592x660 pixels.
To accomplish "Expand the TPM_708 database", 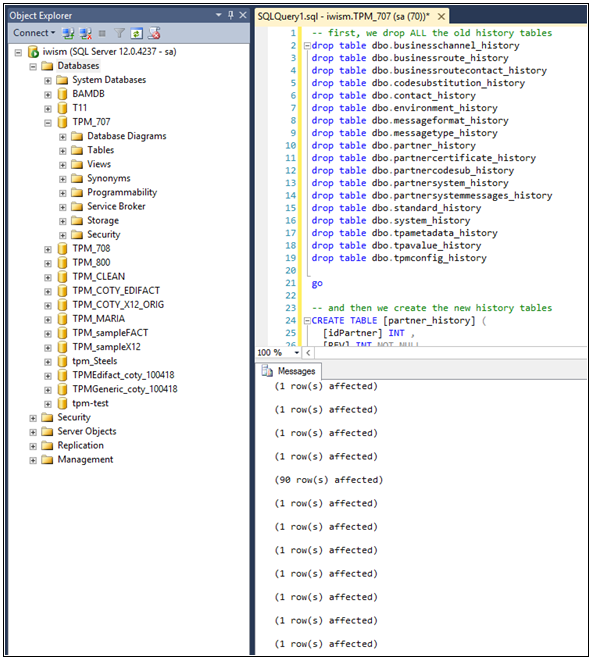I will tap(48, 249).
